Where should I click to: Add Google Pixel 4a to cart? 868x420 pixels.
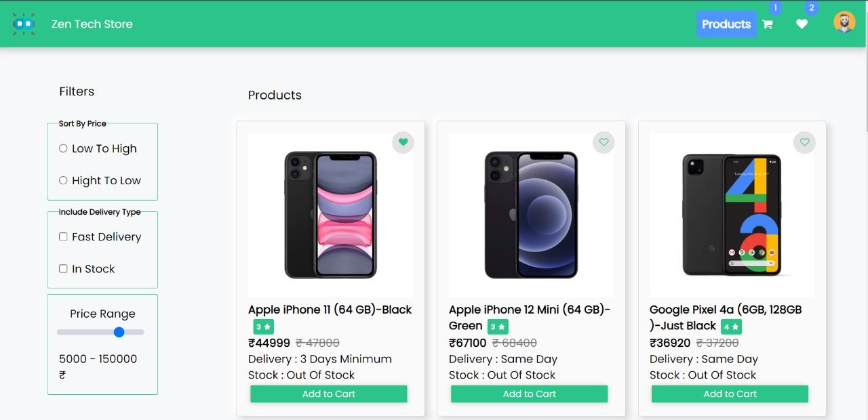(730, 394)
